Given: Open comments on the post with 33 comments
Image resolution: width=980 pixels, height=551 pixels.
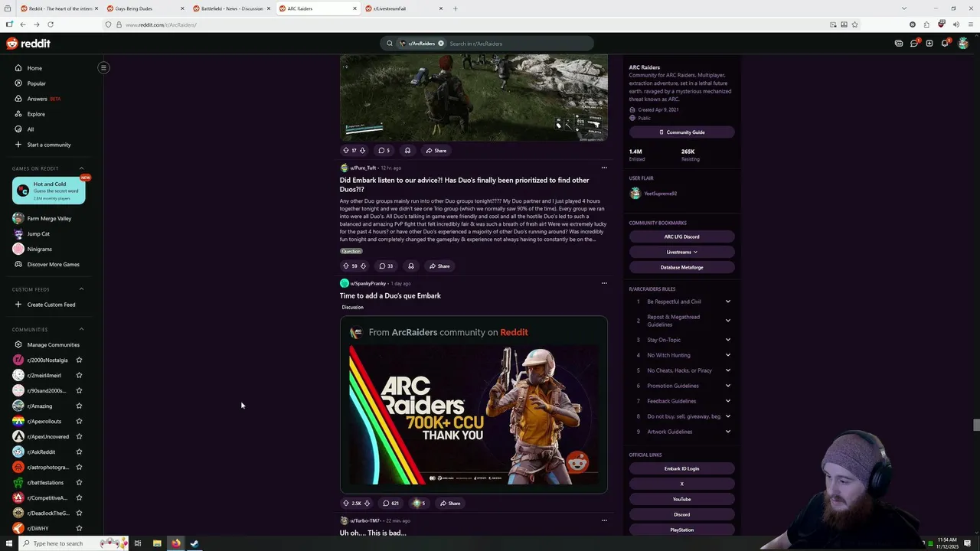Looking at the screenshot, I should tap(386, 266).
